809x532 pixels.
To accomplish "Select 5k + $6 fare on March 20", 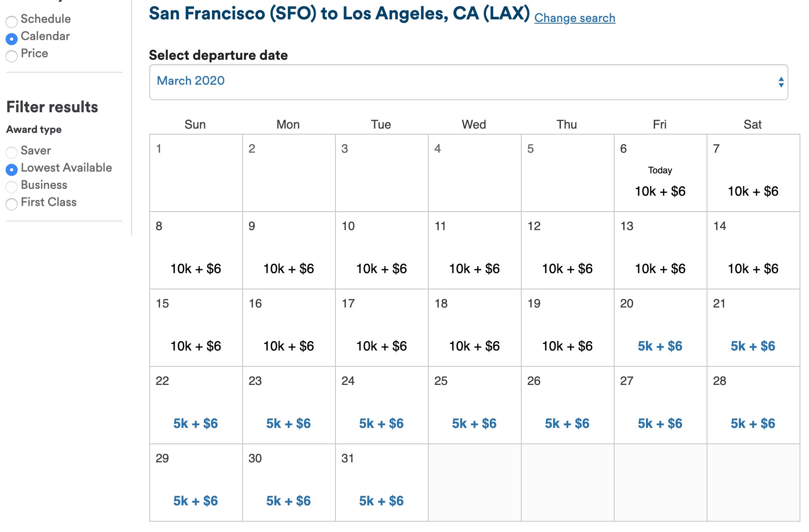I will click(660, 346).
